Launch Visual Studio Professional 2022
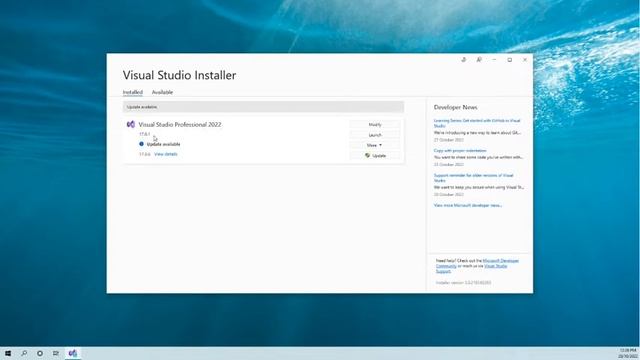The image size is (640, 360). [x=375, y=135]
